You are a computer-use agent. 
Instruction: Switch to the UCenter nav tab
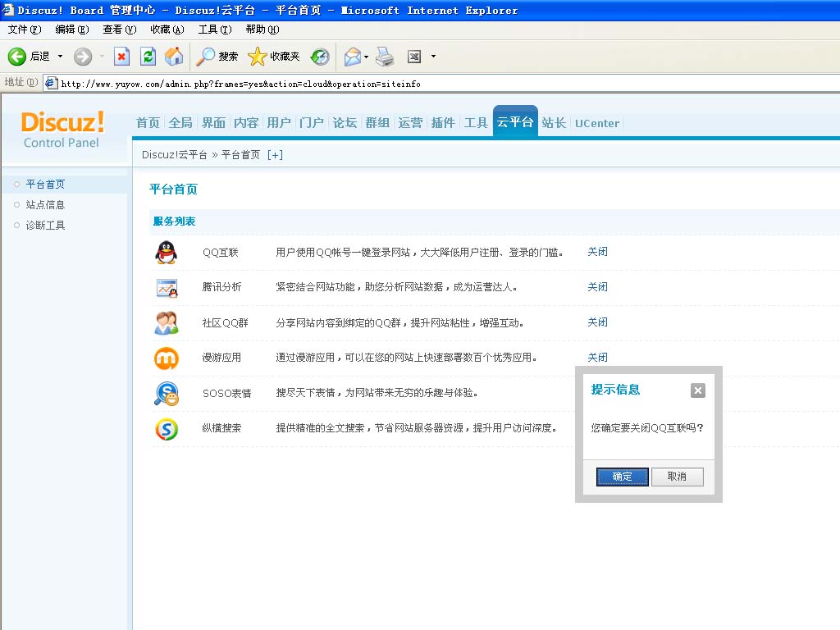pos(597,123)
